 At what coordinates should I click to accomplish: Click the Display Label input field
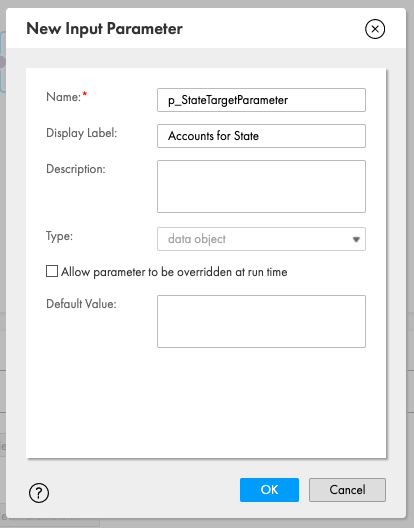261,136
